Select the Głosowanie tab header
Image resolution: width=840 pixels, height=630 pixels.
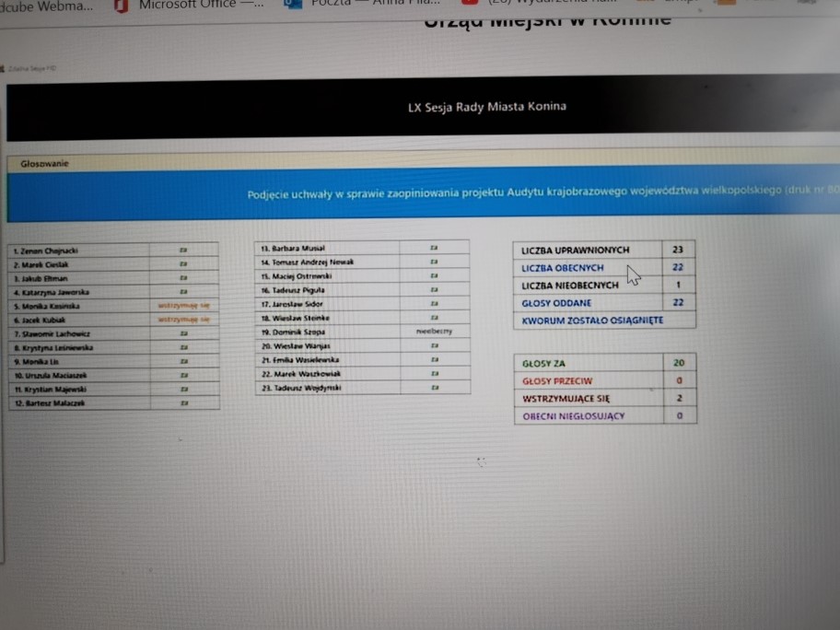44,164
